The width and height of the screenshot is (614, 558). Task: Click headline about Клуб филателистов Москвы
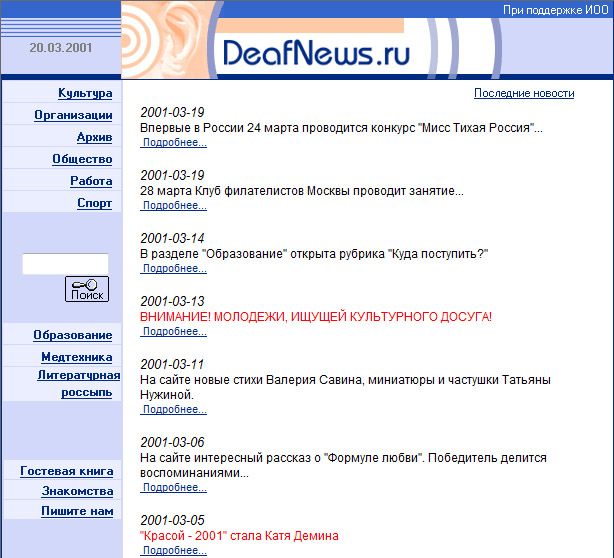tap(302, 191)
